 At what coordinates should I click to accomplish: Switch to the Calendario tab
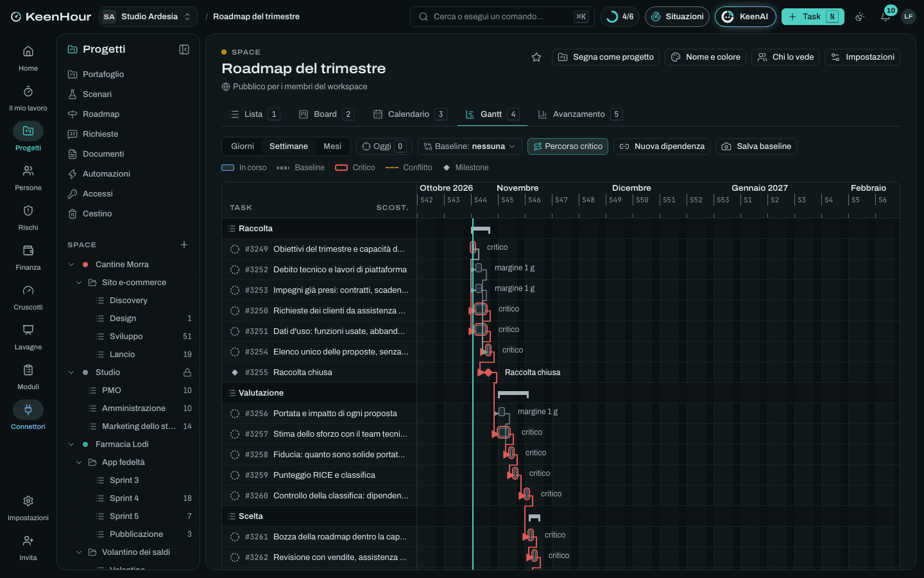409,114
